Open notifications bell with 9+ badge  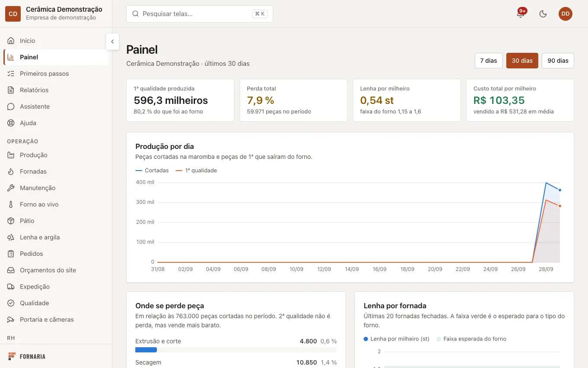tap(521, 14)
